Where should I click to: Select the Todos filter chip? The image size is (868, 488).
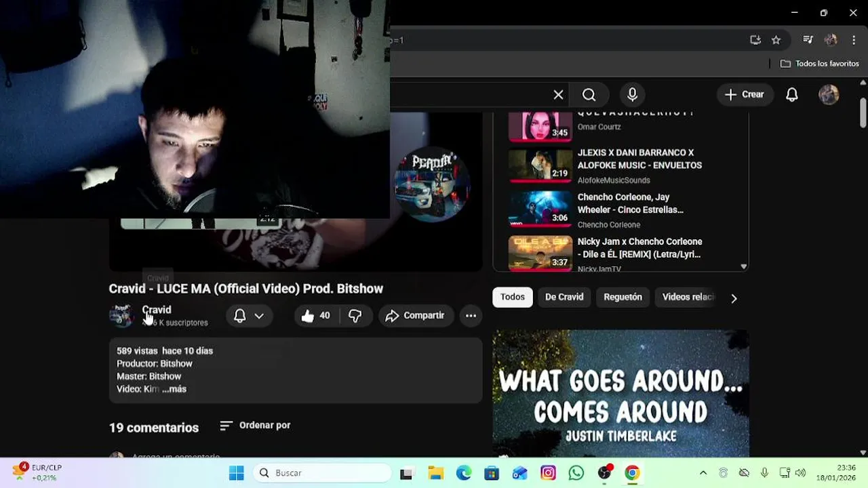coord(513,297)
